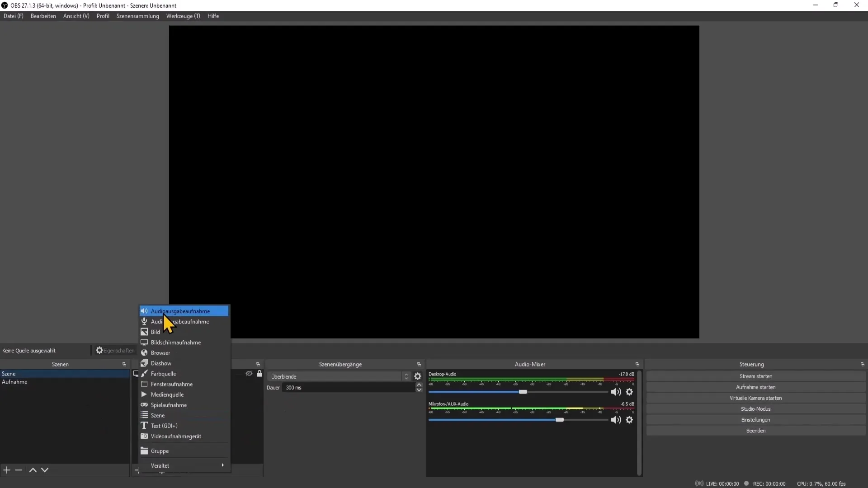The image size is (868, 488).
Task: Click the REC status dot icon
Action: click(746, 483)
